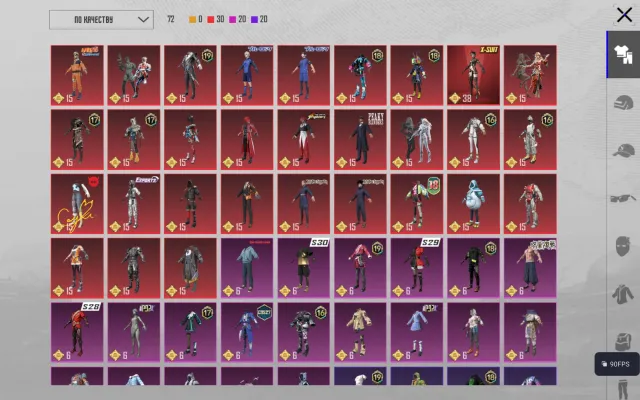Tap the 90FPS indicator button
Screen dimensions: 640x400
click(617, 364)
